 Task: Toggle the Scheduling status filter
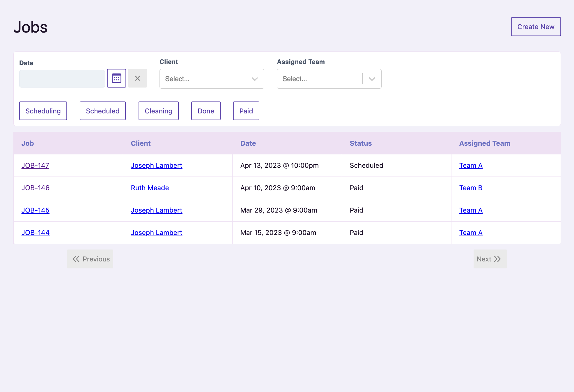click(x=43, y=111)
